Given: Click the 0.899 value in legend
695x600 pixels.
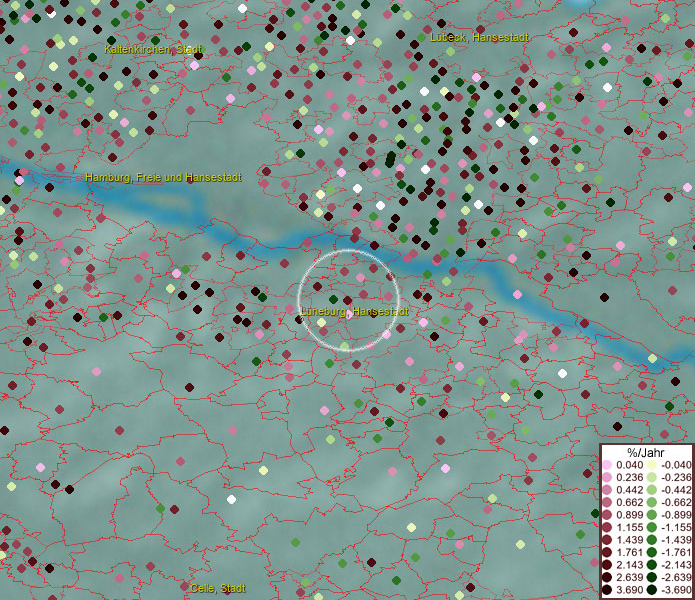Looking at the screenshot, I should (629, 515).
